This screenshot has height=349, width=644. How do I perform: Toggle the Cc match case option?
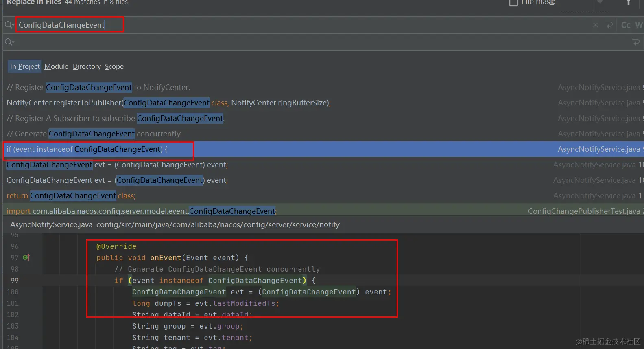(626, 25)
